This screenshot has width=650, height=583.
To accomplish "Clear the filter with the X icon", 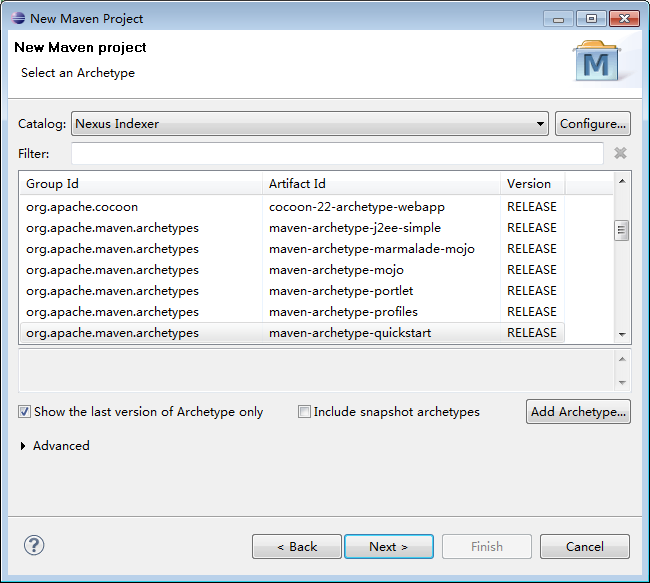I will (620, 153).
